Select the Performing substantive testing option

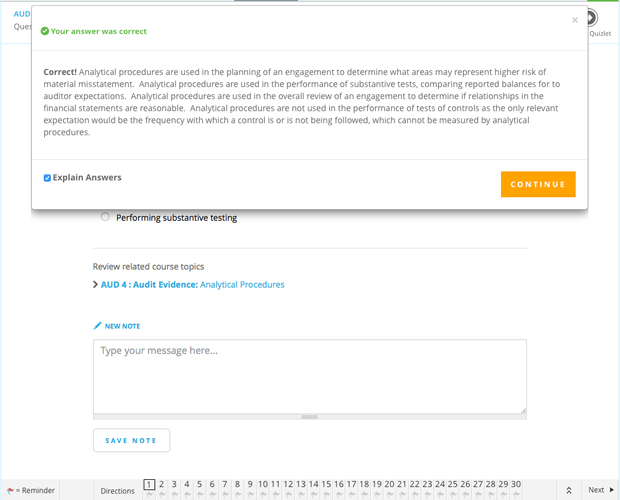pyautogui.click(x=105, y=217)
